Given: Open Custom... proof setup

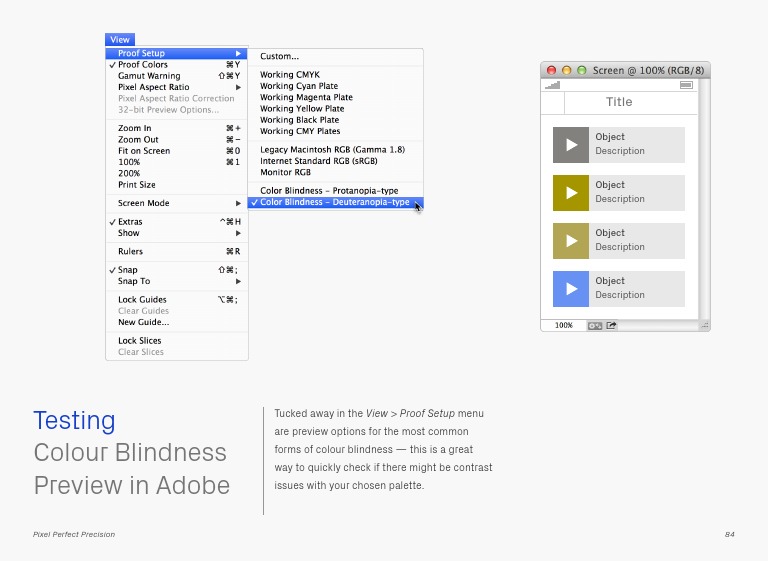Looking at the screenshot, I should point(335,56).
